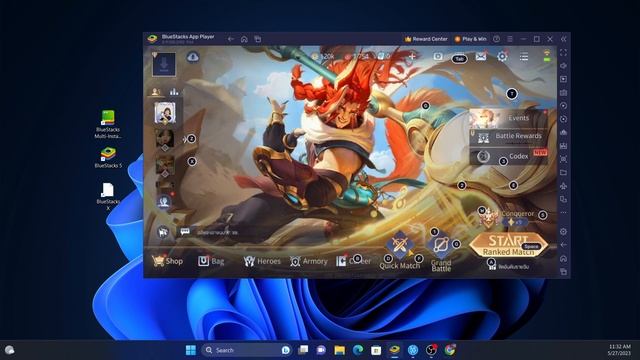Open the in-game list menu icon
Viewport: 640px width, 360px height.
pos(524,56)
